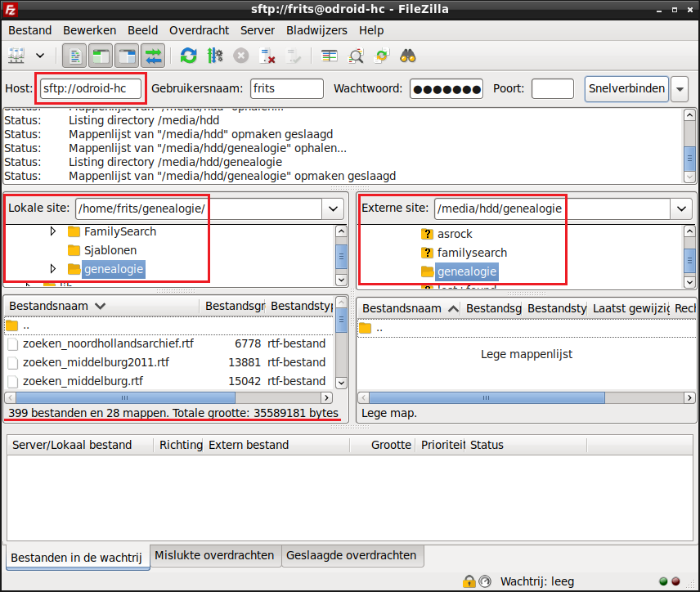This screenshot has width=700, height=592.
Task: Open the Overdracht menu
Action: click(x=199, y=30)
